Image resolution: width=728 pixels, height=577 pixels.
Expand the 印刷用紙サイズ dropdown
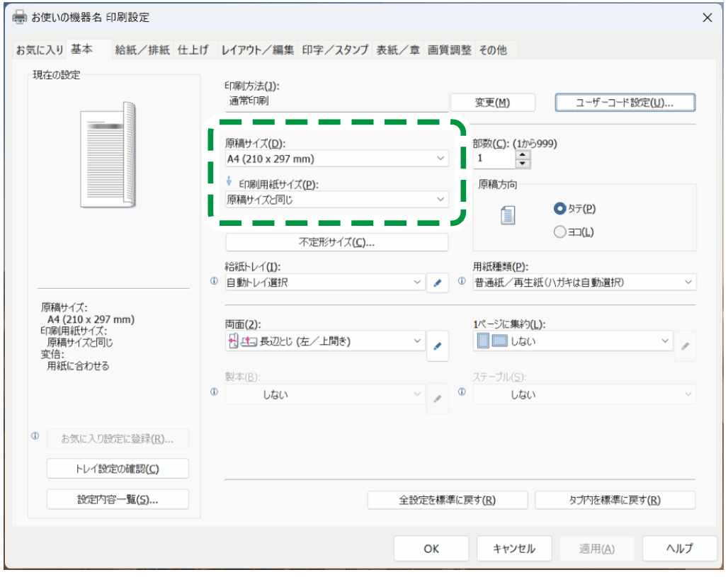click(x=336, y=200)
